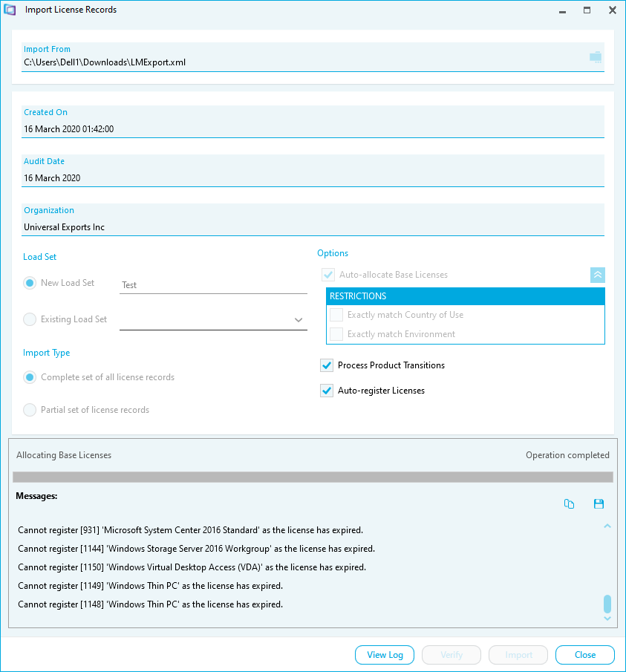Select the Existing Load Set radio button

click(x=30, y=319)
